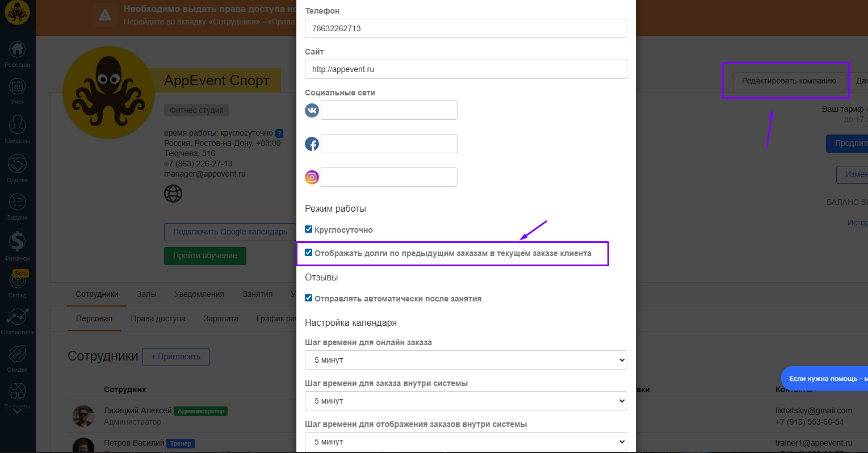Toggle the Отображать долги по предыдущим заказам checkbox
The width and height of the screenshot is (868, 453).
coord(308,253)
